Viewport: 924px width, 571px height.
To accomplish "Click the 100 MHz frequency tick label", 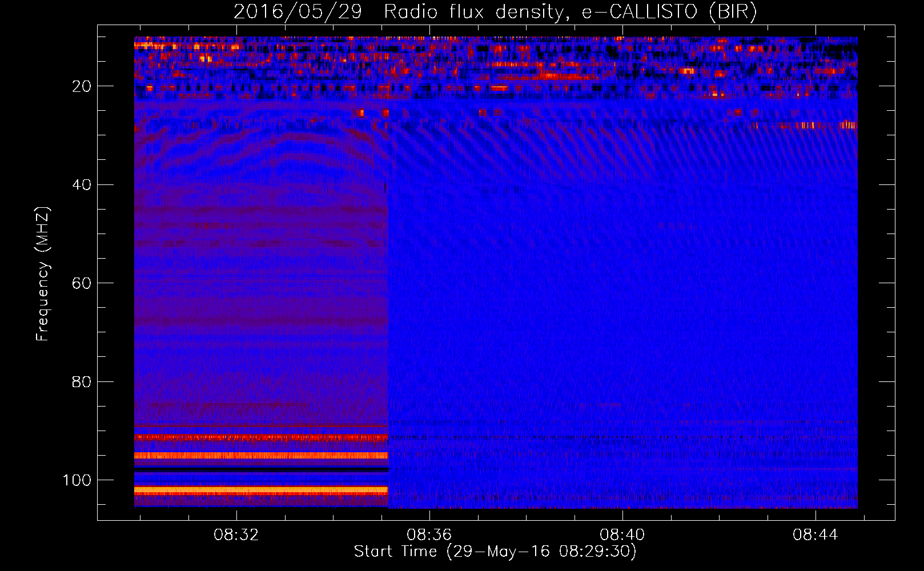I will point(77,480).
